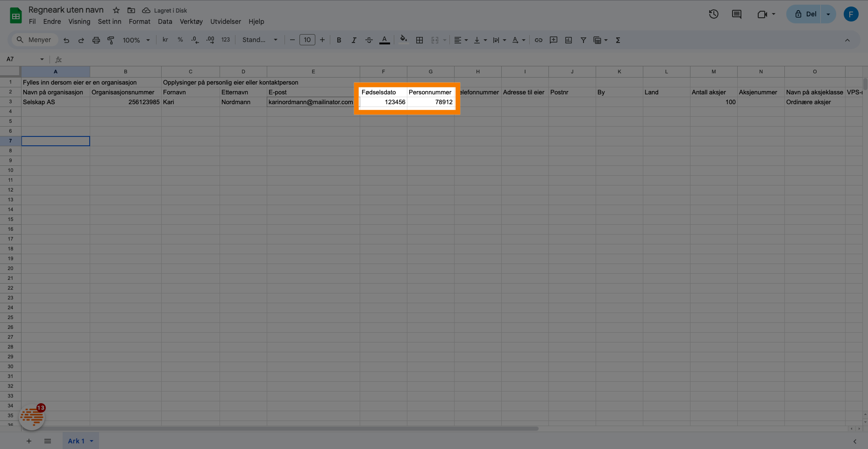
Task: Click the Del share button
Action: point(805,14)
